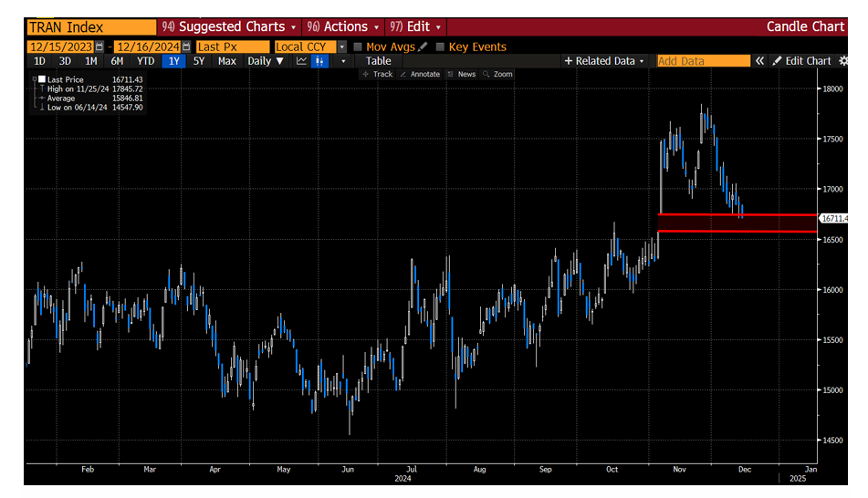Image resolution: width=868 pixels, height=498 pixels.
Task: Open chart settings gear icon
Action: (842, 61)
